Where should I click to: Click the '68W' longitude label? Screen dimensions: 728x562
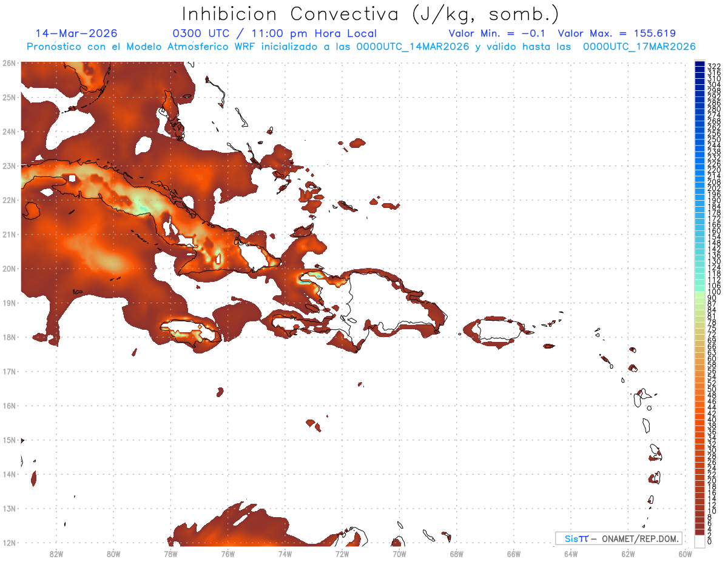coord(456,554)
